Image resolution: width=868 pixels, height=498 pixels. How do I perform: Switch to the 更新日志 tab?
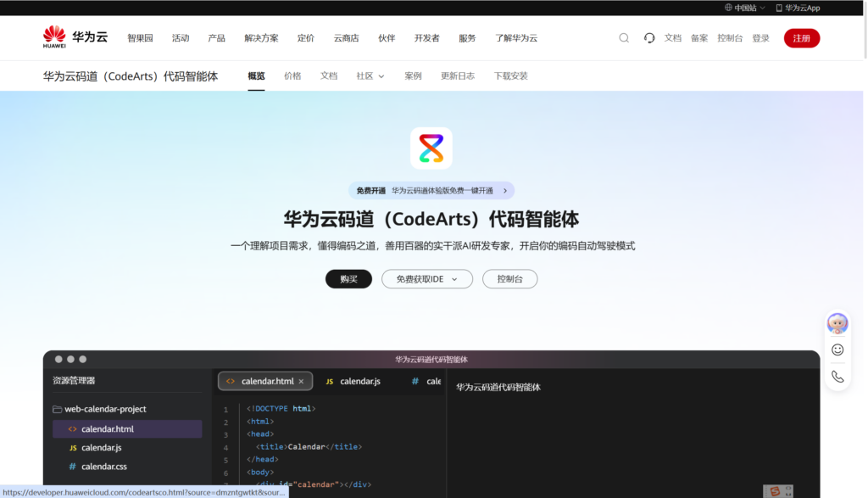coord(458,76)
